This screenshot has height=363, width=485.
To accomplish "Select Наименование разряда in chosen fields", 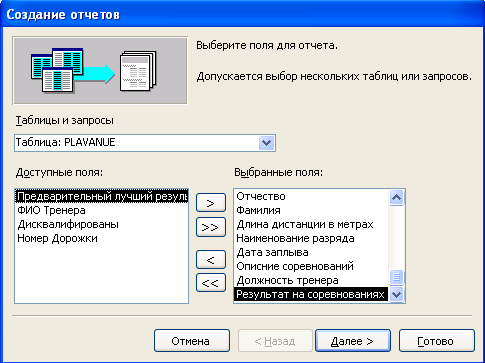I will pos(311,238).
